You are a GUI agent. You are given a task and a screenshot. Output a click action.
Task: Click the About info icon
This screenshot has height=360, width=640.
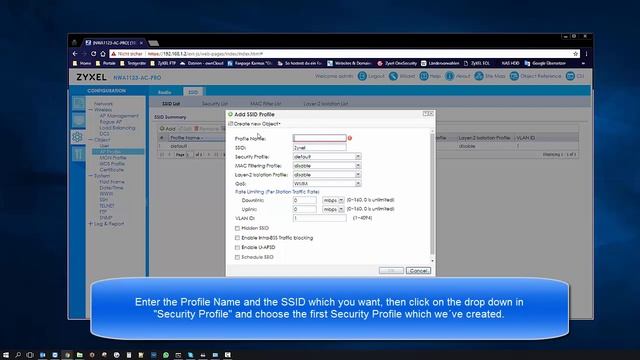point(449,76)
